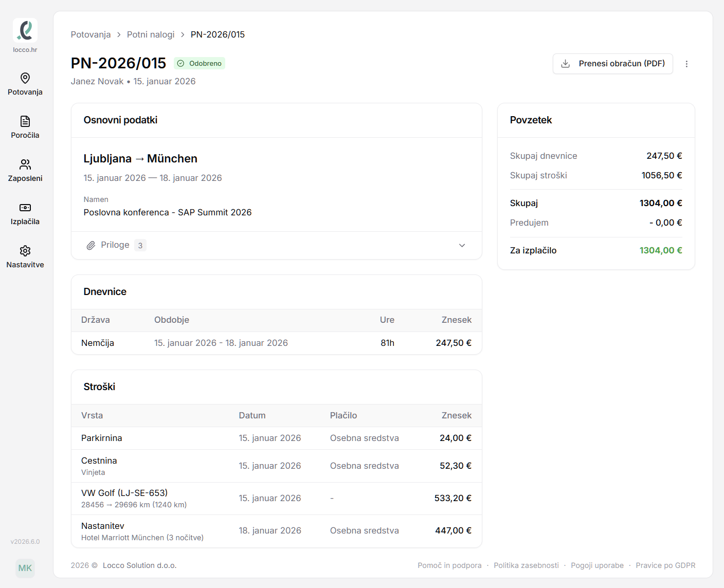This screenshot has width=724, height=588.
Task: Click the Predujem - 0,00 € value
Action: click(666, 223)
